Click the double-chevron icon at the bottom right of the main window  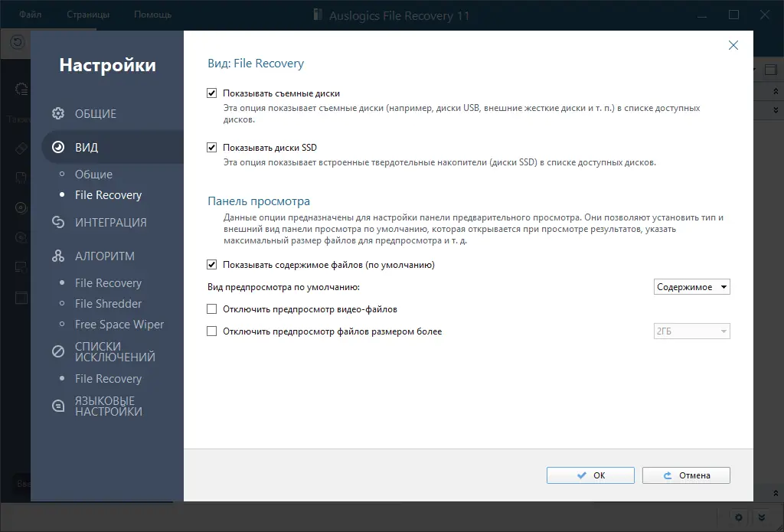[x=762, y=517]
